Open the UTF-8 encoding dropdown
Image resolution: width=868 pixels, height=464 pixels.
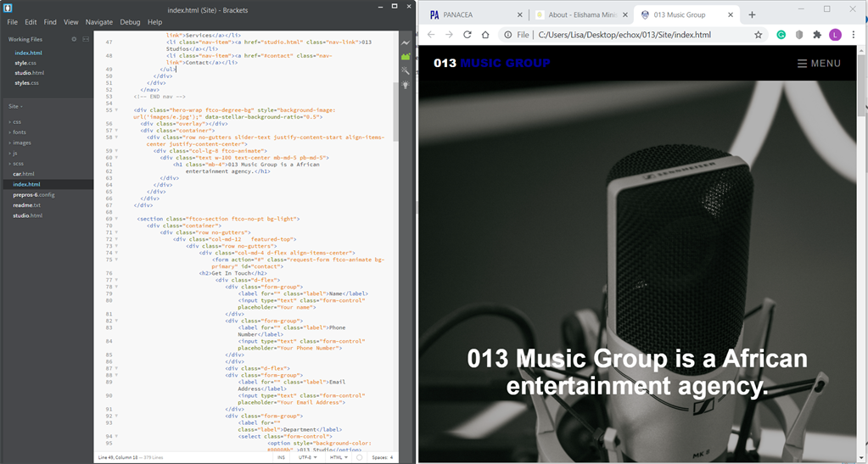[x=307, y=457]
